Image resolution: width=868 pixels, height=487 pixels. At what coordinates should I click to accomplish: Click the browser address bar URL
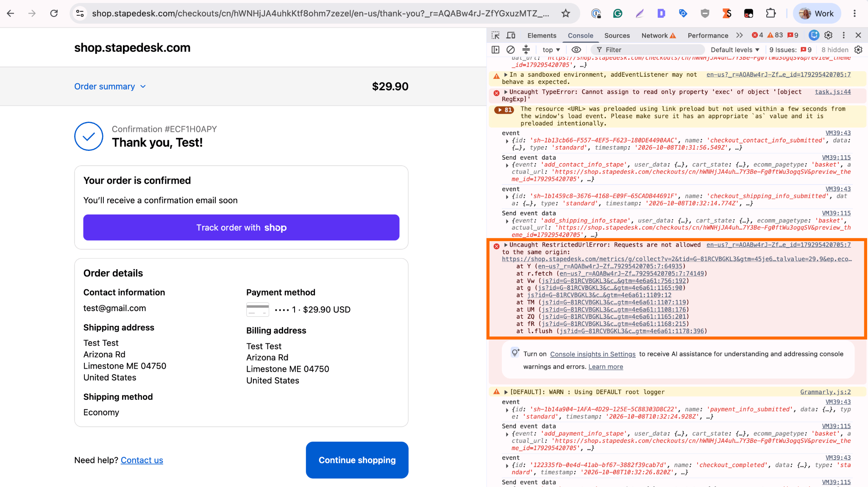tap(320, 14)
